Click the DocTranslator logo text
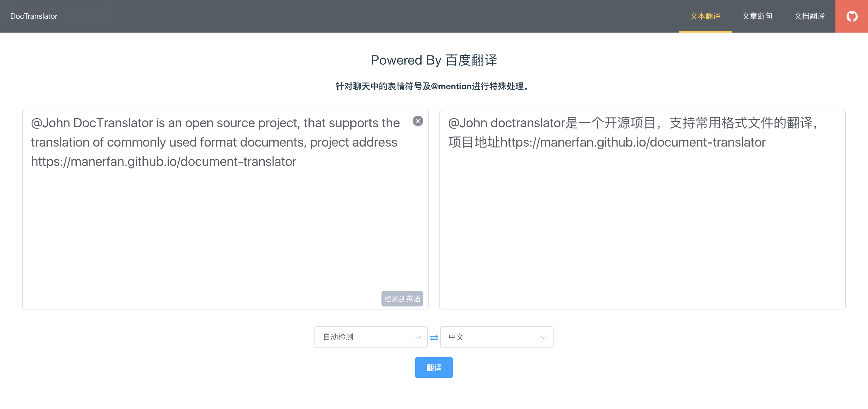 click(34, 16)
